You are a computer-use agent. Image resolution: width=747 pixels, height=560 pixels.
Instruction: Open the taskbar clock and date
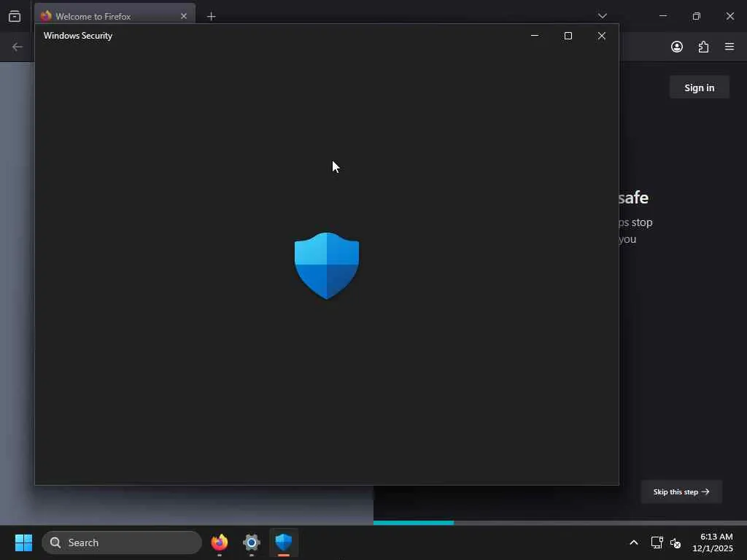713,542
